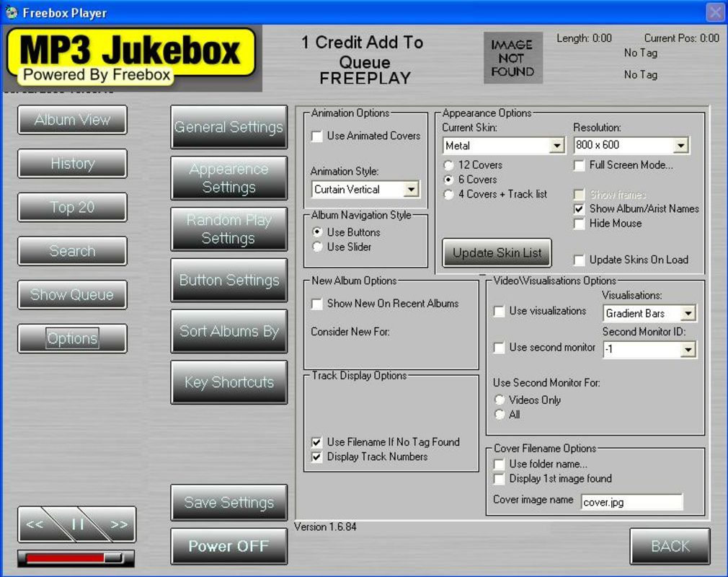Viewport: 728px width, 577px height.
Task: Open Key Shortcuts settings
Action: coord(228,383)
